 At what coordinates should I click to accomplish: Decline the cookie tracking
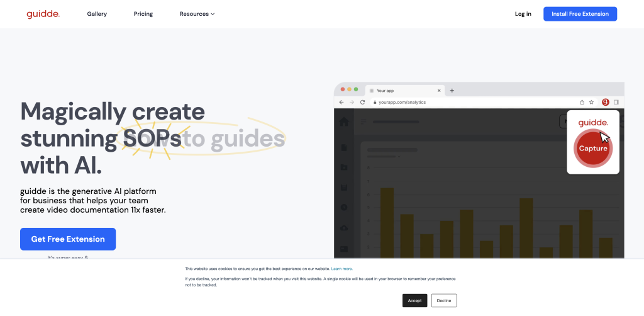(x=444, y=300)
